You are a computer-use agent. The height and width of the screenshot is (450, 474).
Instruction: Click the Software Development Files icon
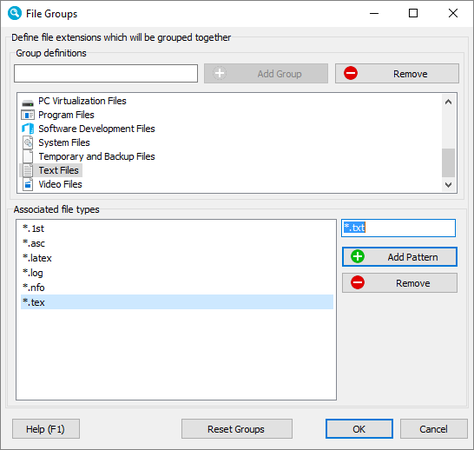(28, 129)
